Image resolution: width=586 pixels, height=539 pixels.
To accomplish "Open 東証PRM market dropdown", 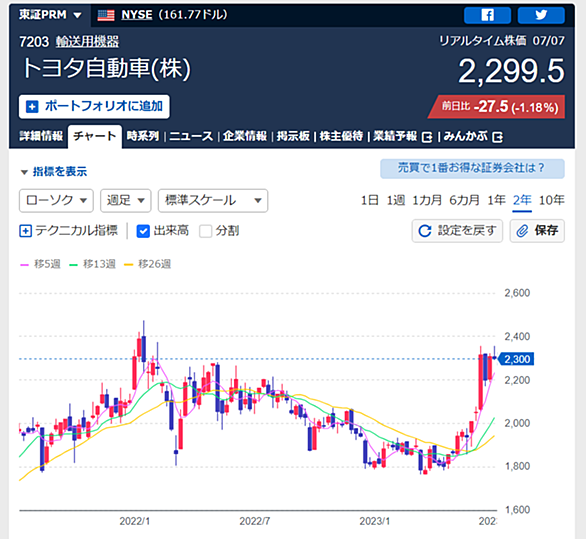I will 50,15.
